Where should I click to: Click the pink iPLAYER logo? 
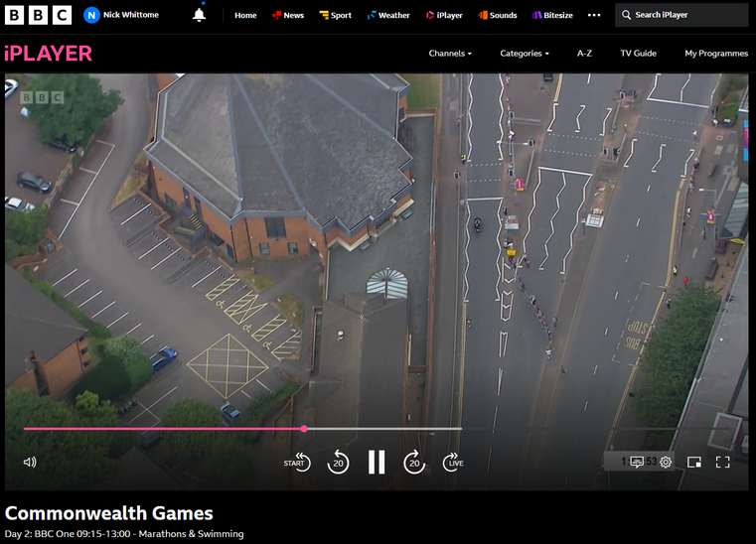pyautogui.click(x=49, y=53)
